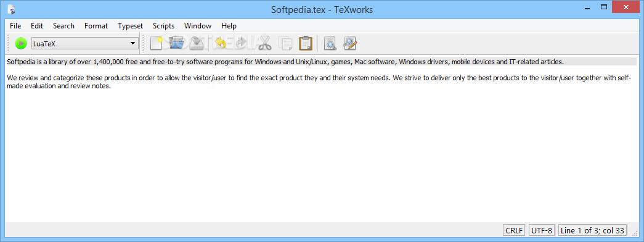Screen dimensions: 644x242
Task: Click the Redo arrow icon
Action: click(x=241, y=43)
